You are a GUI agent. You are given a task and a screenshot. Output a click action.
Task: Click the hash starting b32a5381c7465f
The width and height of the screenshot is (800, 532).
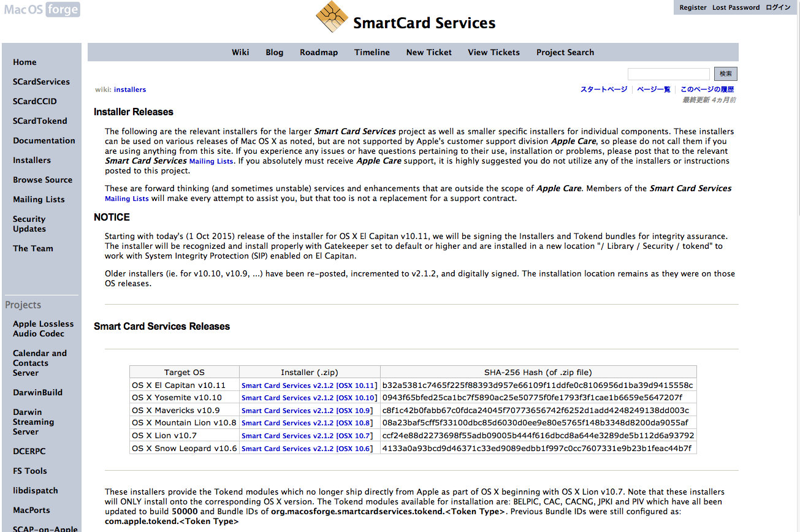point(538,386)
